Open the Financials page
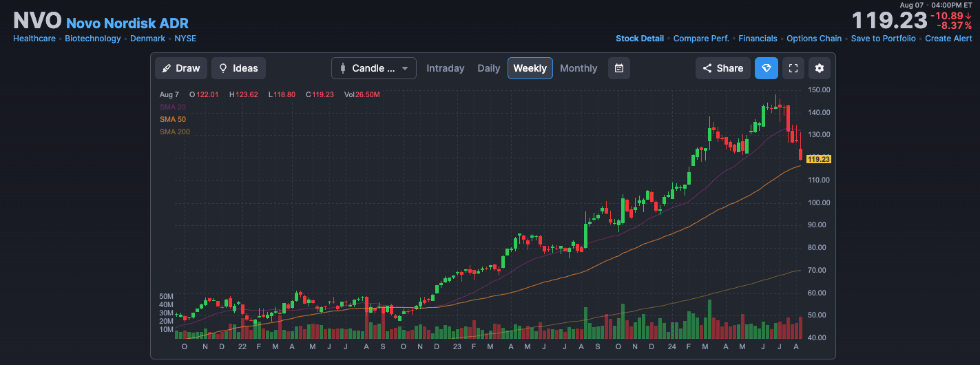The height and width of the screenshot is (365, 980). [758, 39]
